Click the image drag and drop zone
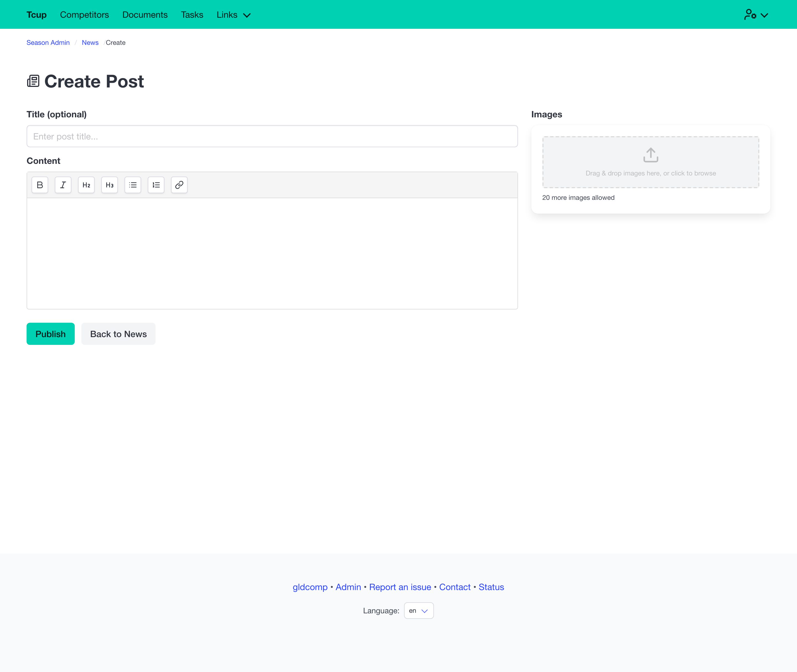The image size is (797, 672). [651, 162]
